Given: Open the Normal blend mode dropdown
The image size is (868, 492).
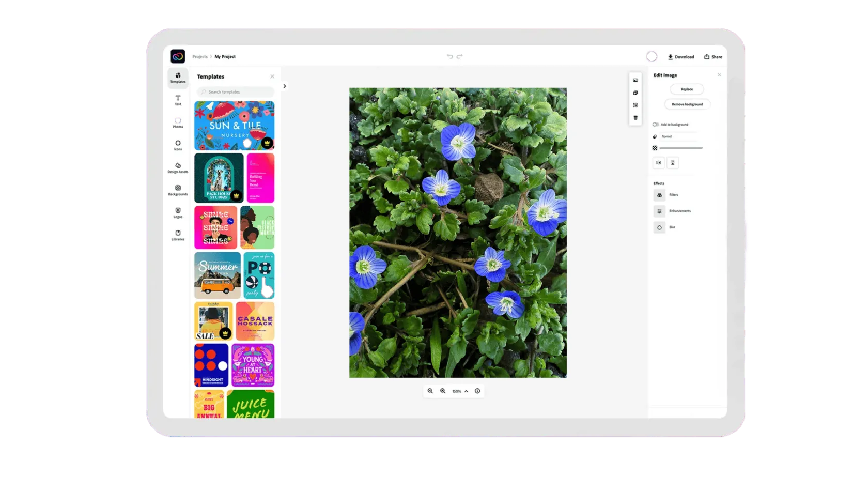Looking at the screenshot, I should pos(678,136).
